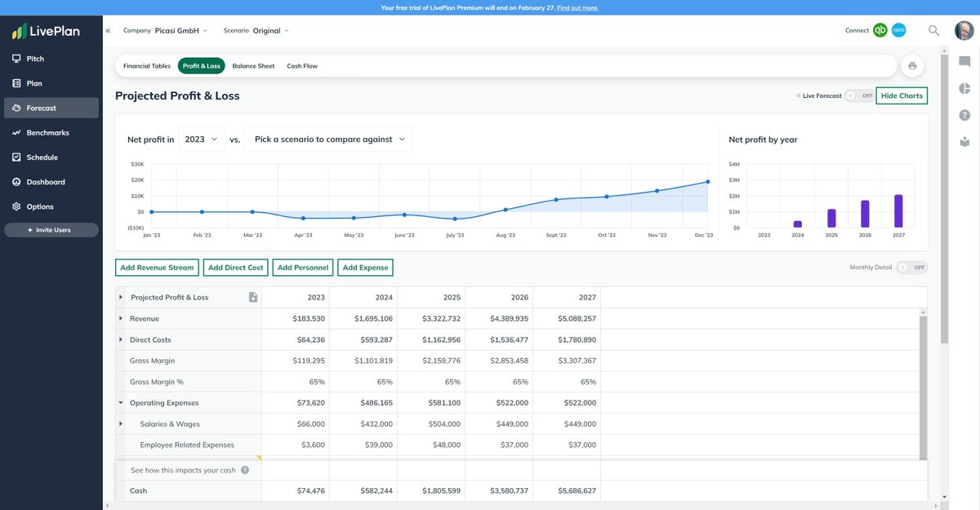Connect to QuickBooks via the green icon

[880, 30]
